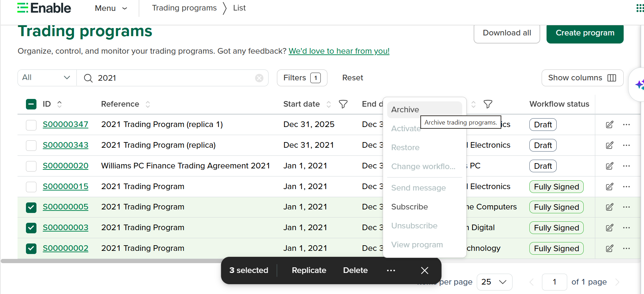The width and height of the screenshot is (644, 294).
Task: Open the AI assistant sparkle icon
Action: point(639,85)
